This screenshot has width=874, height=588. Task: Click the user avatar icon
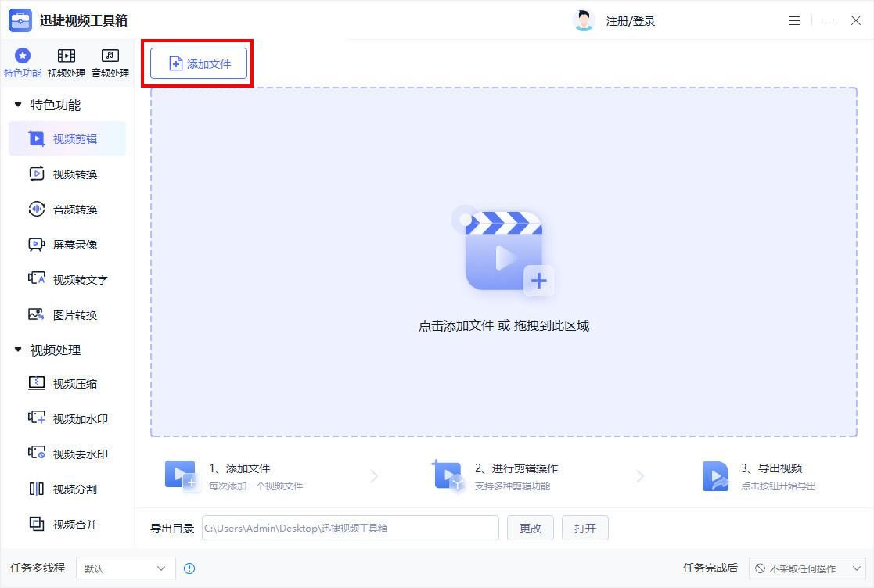(x=584, y=20)
